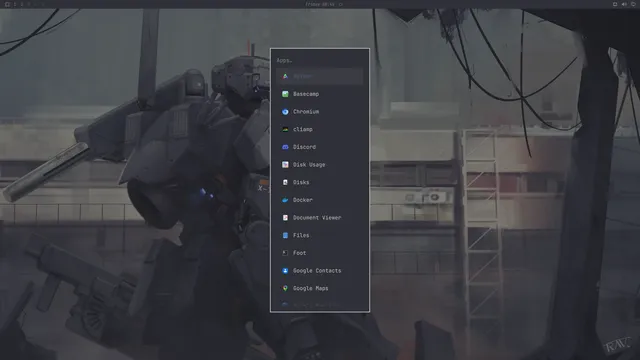The width and height of the screenshot is (640, 360).
Task: Select the "Google Contacts" entry text
Action: [317, 271]
